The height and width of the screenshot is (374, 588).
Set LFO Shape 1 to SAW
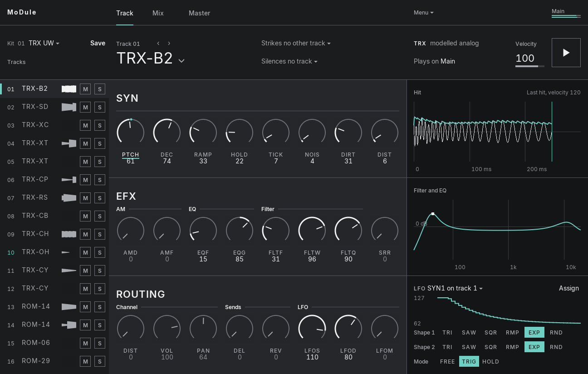tap(469, 333)
